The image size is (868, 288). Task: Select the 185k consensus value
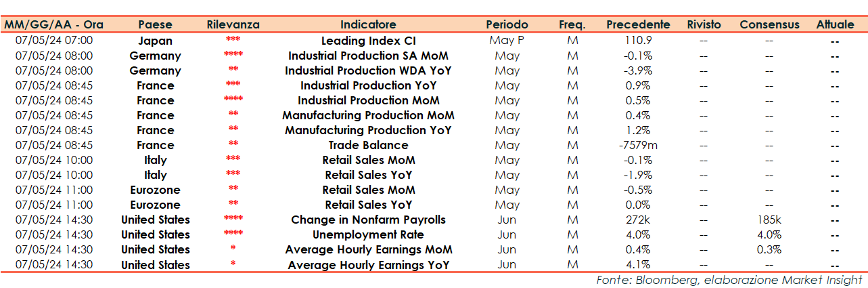point(769,220)
